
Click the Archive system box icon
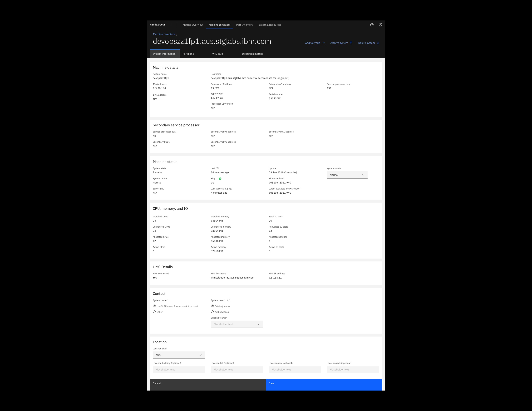point(351,43)
